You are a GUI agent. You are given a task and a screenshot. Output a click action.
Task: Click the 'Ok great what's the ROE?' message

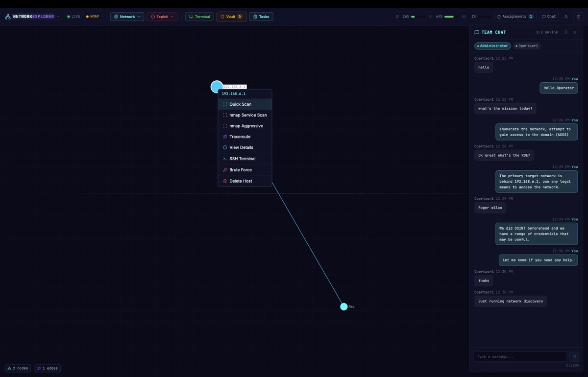(x=504, y=155)
